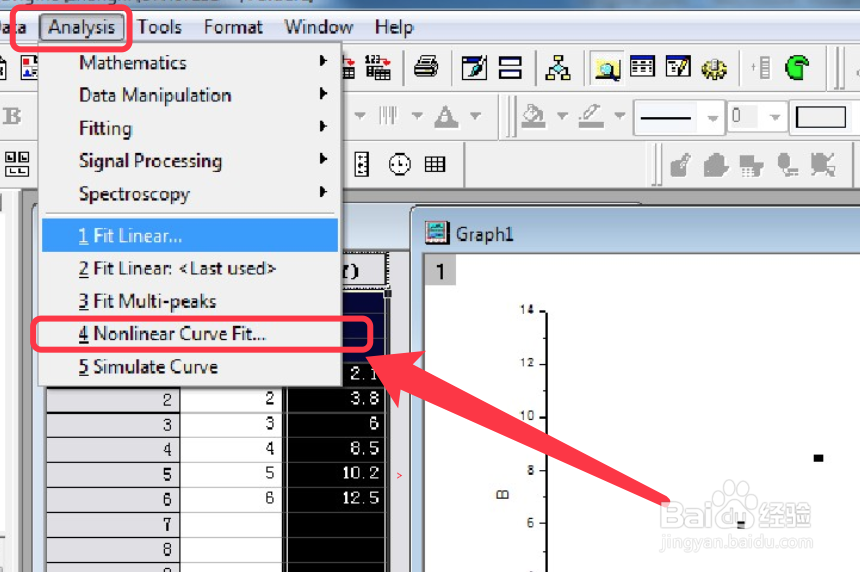Click the stacked panels toolbar icon

tap(510, 67)
